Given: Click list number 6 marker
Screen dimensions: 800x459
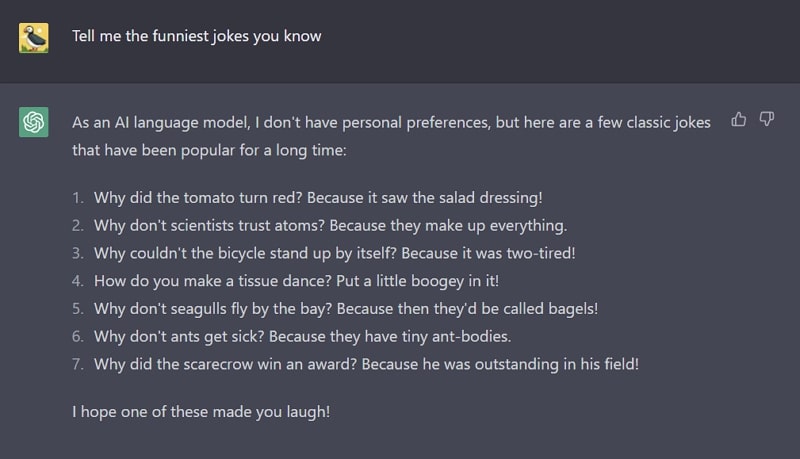Looking at the screenshot, I should [x=78, y=337].
